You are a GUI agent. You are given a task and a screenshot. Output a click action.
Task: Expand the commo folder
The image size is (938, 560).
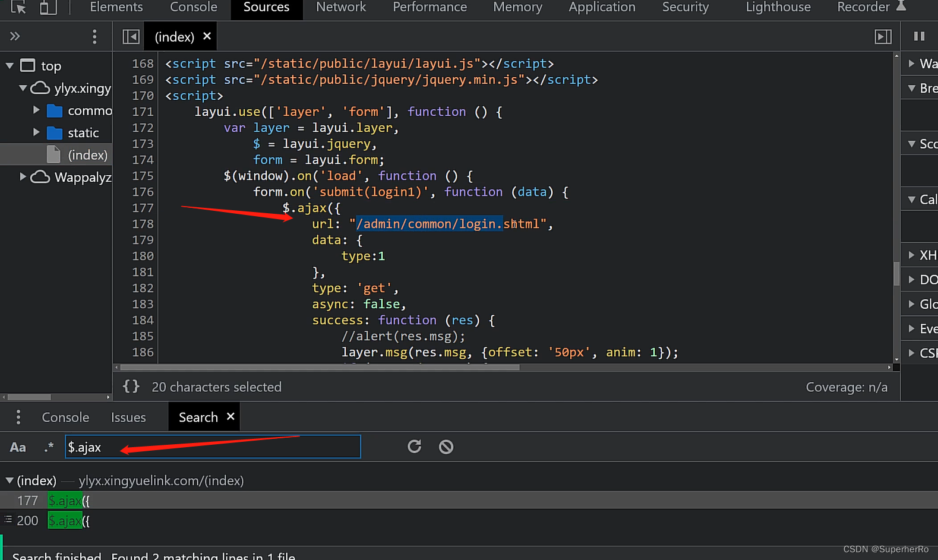[36, 110]
